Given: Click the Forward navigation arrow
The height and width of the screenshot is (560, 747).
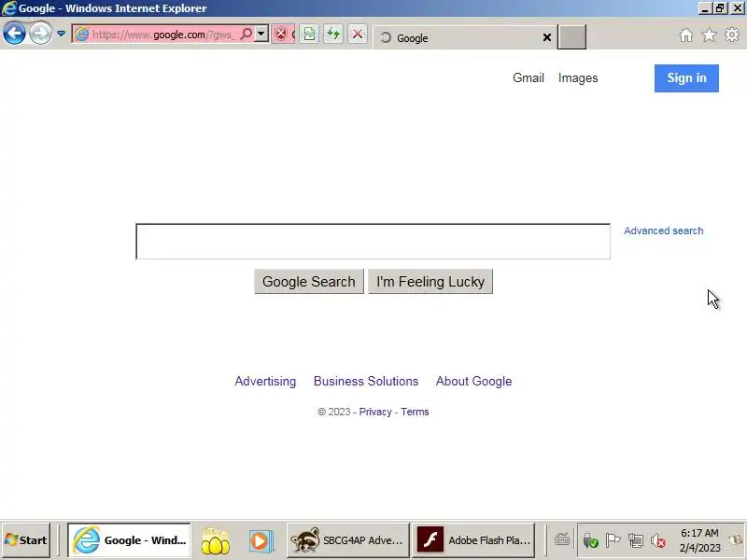Looking at the screenshot, I should (40, 34).
